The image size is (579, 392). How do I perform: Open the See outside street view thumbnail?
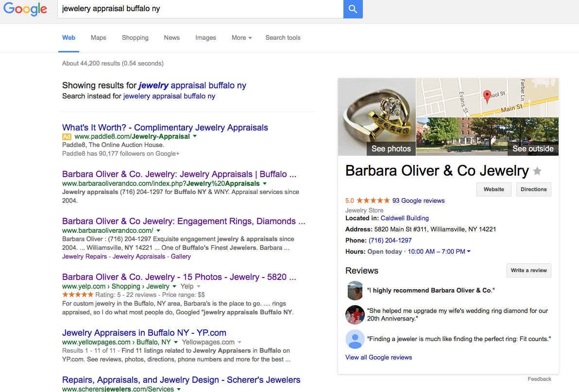point(487,137)
